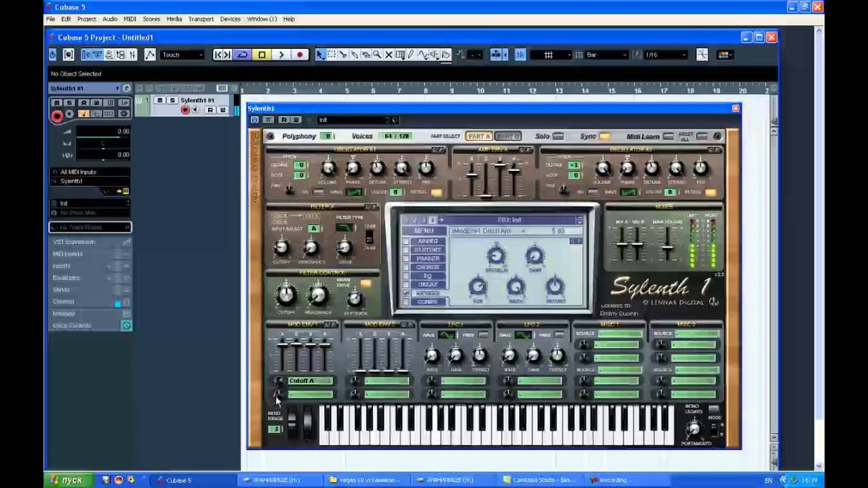Expand the Quick Controls inspector section

(x=90, y=325)
